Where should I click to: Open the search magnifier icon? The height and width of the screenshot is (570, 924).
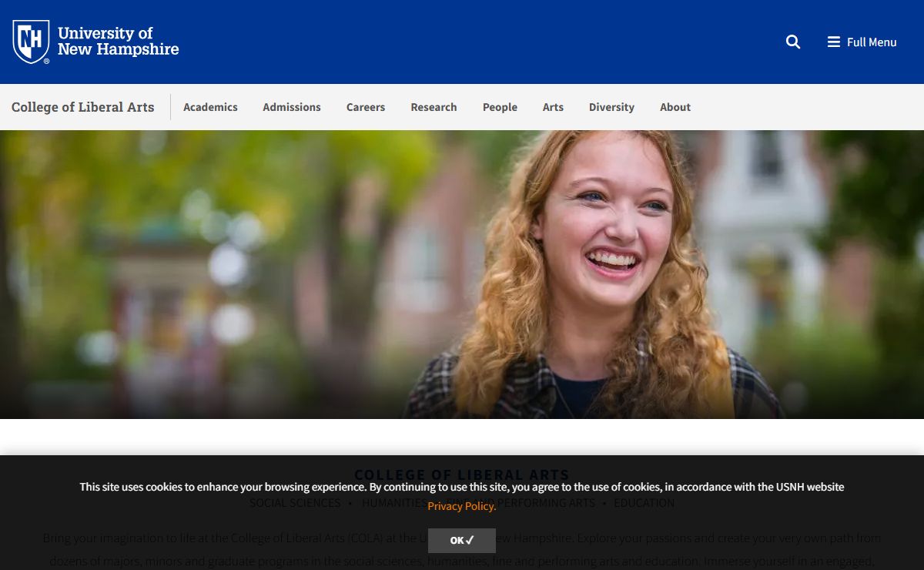point(793,42)
